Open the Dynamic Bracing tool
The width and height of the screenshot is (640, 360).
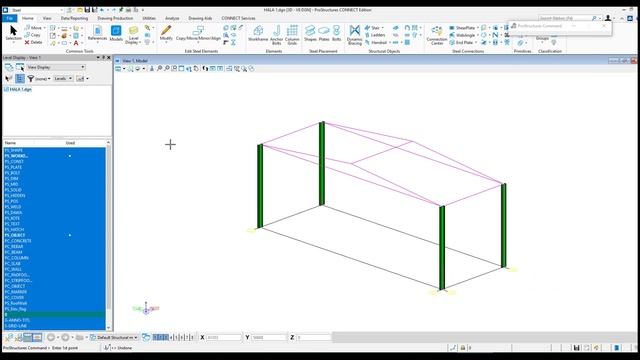(355, 34)
